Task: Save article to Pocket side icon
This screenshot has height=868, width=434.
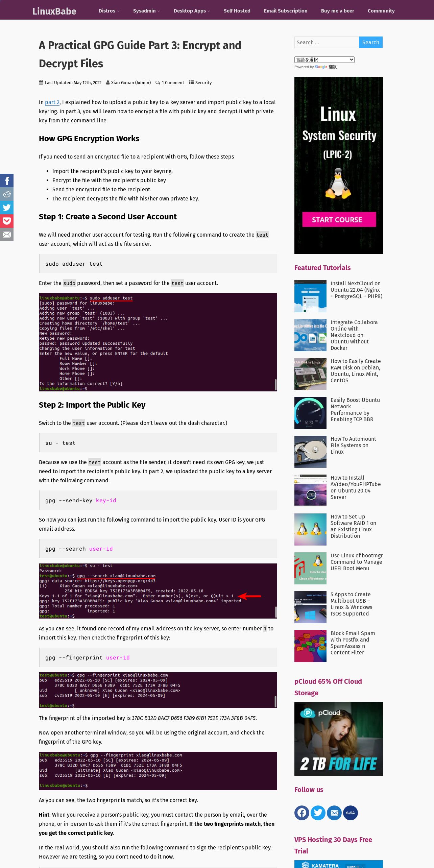Action: (x=7, y=221)
